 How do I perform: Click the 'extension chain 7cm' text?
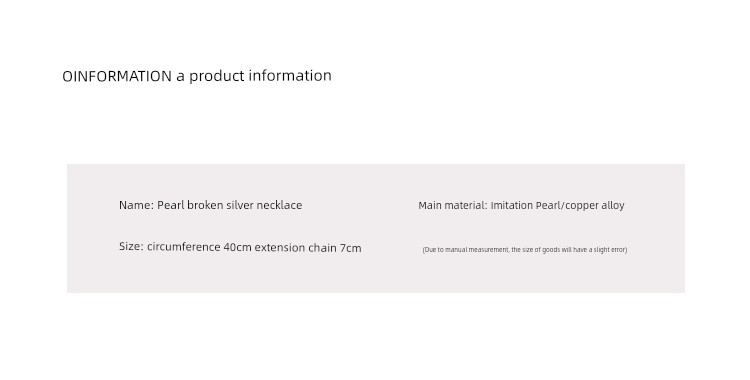pyautogui.click(x=308, y=247)
